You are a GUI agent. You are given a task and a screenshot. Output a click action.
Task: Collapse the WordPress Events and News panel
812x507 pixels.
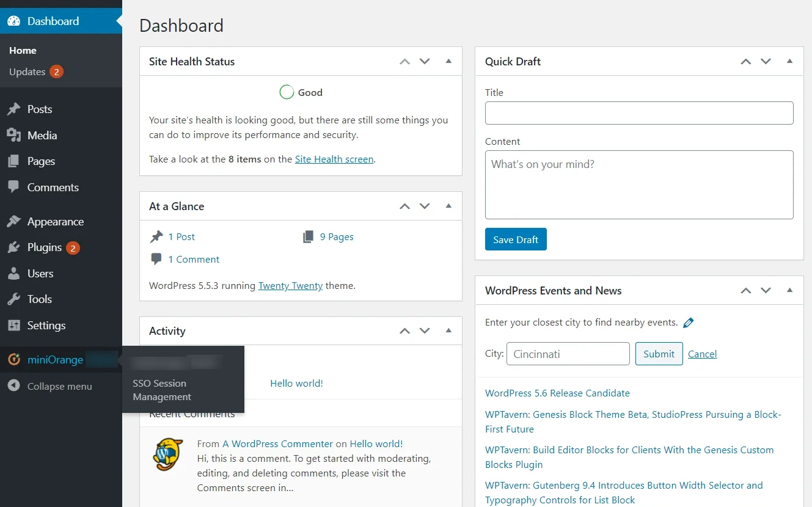(789, 290)
